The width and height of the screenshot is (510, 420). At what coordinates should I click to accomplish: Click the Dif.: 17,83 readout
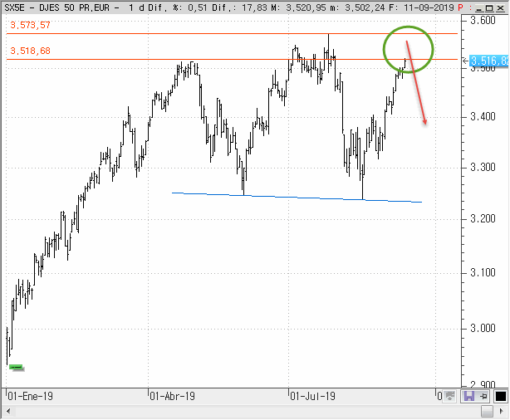pos(240,7)
